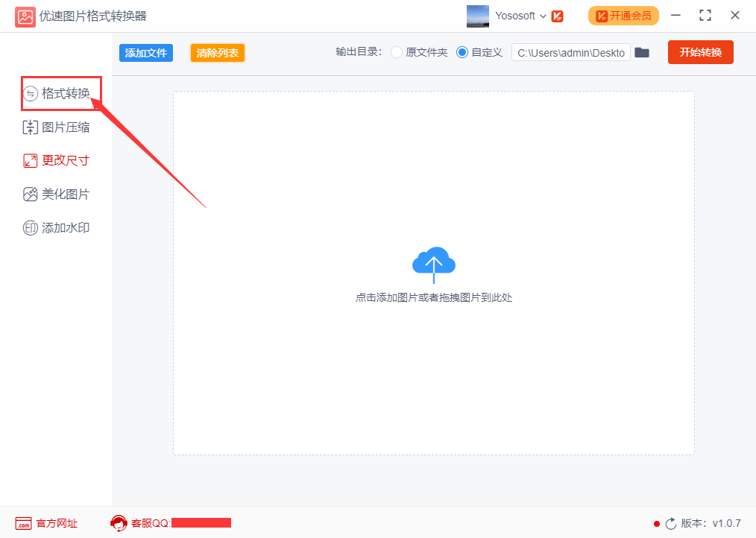
Task: Click the customer service headset icon
Action: coord(119,523)
